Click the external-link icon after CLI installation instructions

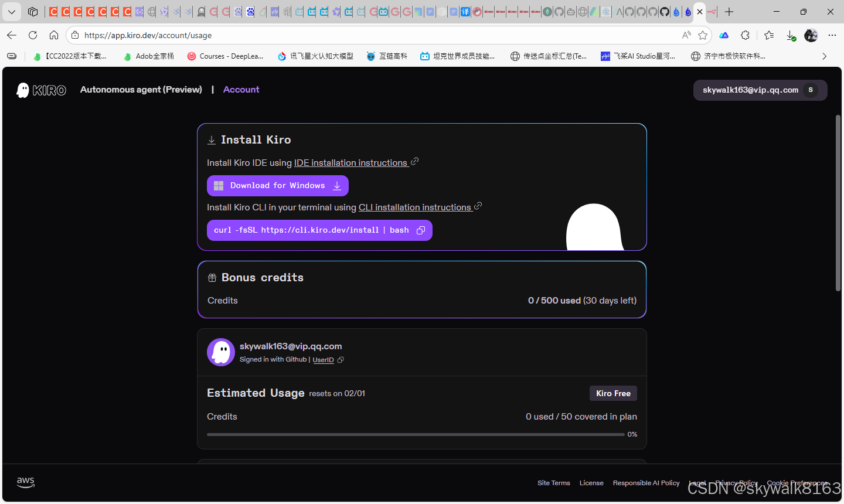tap(478, 206)
